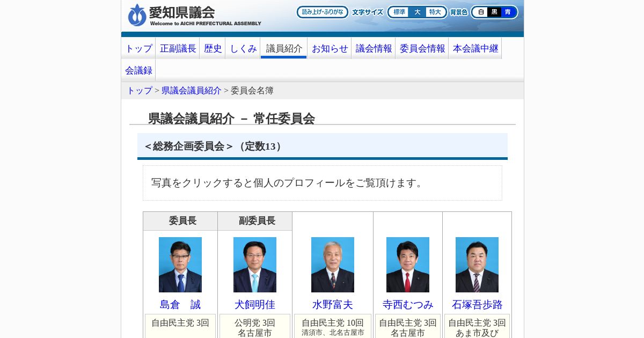Open the 本会議中継 tab
The width and height of the screenshot is (644, 338).
pos(475,48)
